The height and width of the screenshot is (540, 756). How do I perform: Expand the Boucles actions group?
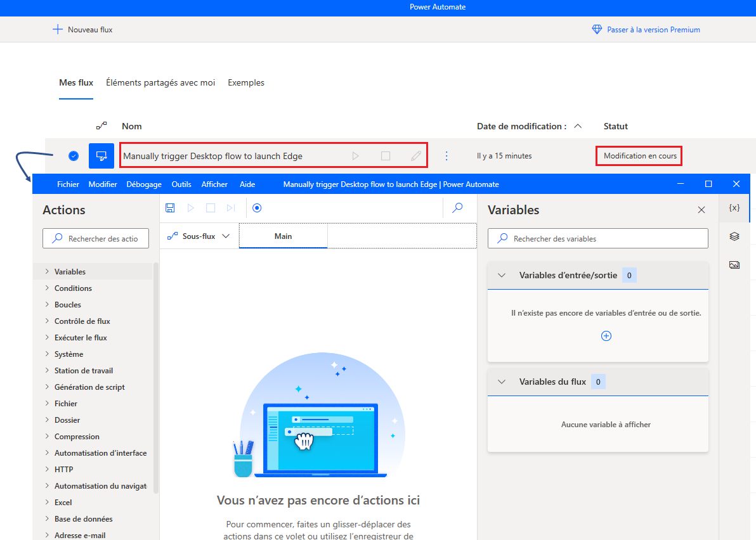point(47,304)
